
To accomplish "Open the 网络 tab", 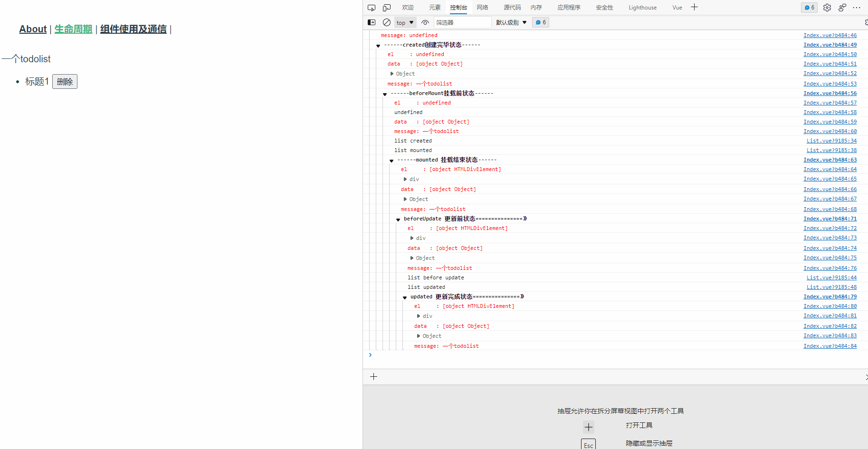I will 483,8.
